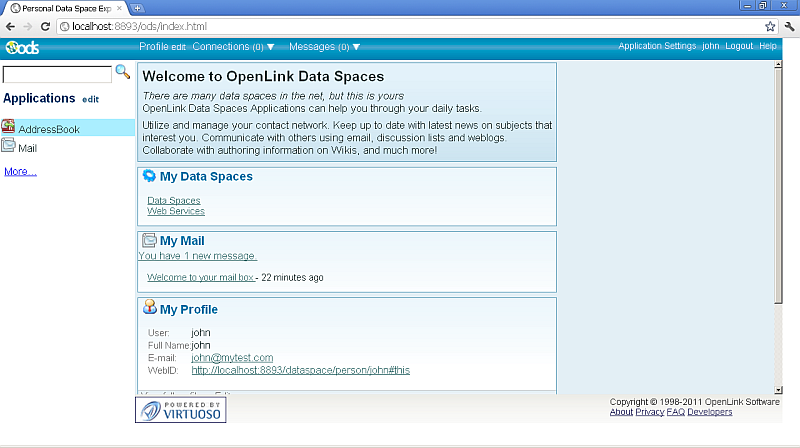
Task: Click the browser back arrow
Action: pyautogui.click(x=11, y=26)
